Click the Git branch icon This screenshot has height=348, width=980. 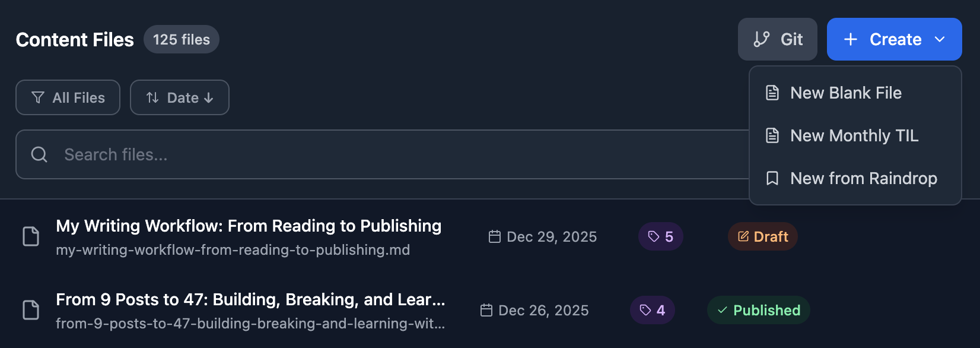(762, 39)
